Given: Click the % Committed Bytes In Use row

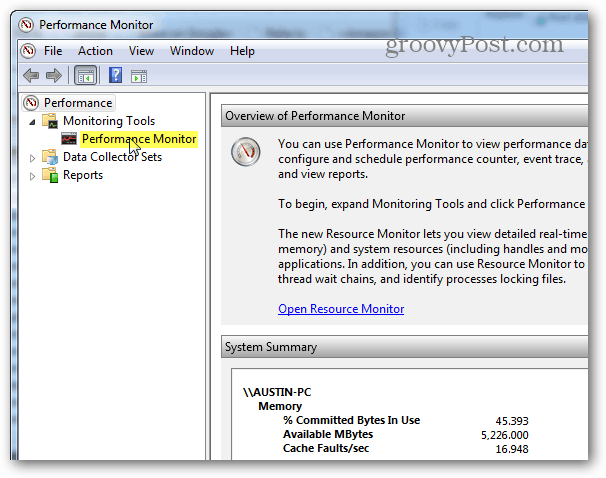Looking at the screenshot, I should 405,420.
